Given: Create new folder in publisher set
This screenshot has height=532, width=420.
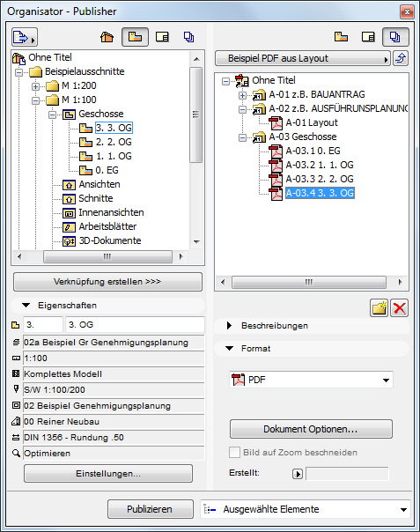Looking at the screenshot, I should [379, 308].
